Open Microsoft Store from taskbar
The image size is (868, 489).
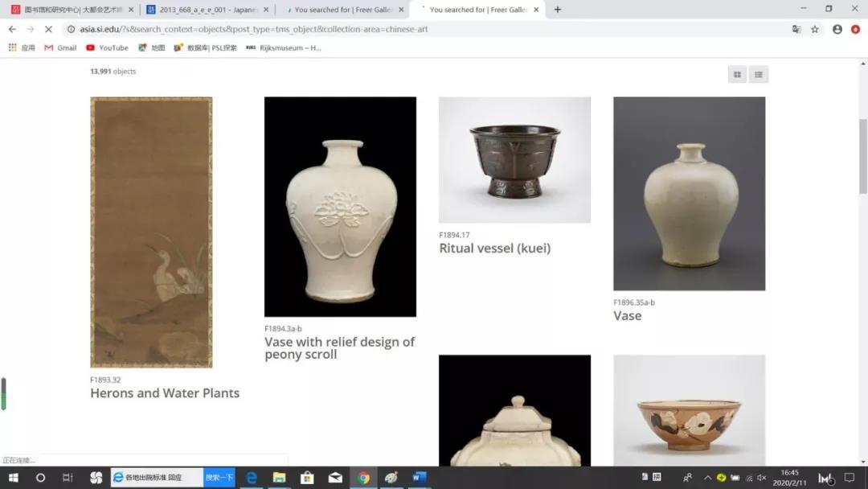pos(306,478)
